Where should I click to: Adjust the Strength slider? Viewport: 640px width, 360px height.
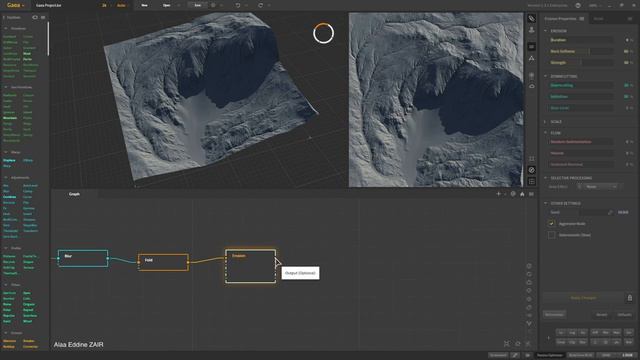click(x=580, y=63)
